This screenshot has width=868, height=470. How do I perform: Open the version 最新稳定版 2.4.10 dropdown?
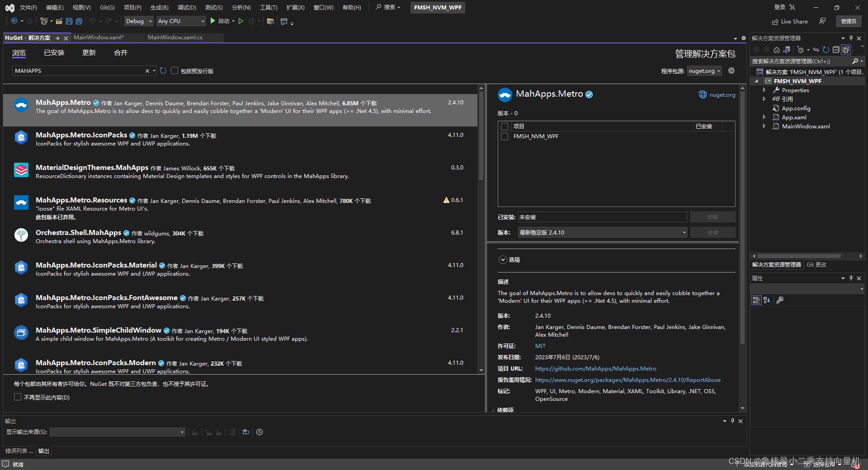[603, 232]
